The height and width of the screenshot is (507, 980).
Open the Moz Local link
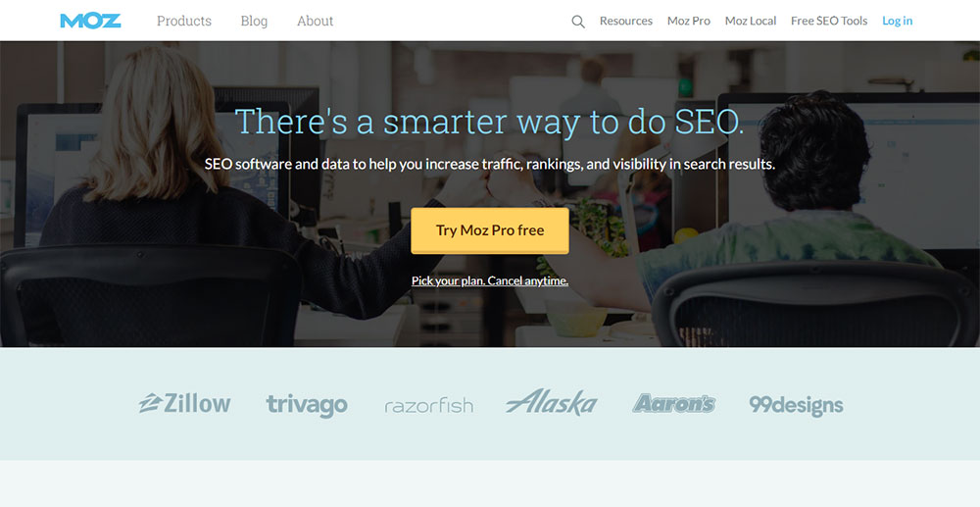pyautogui.click(x=751, y=21)
